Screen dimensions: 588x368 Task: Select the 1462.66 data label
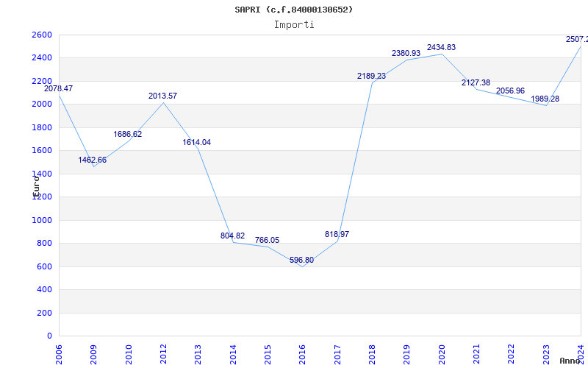tap(93, 160)
